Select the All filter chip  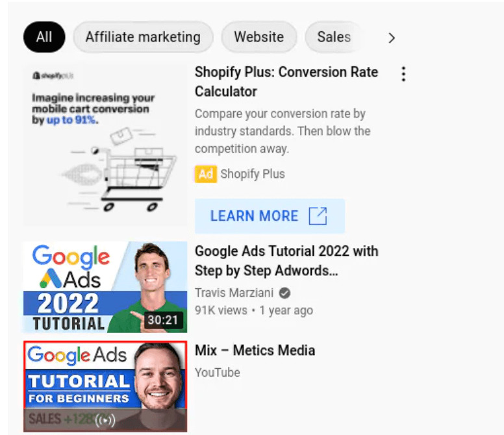(x=44, y=37)
